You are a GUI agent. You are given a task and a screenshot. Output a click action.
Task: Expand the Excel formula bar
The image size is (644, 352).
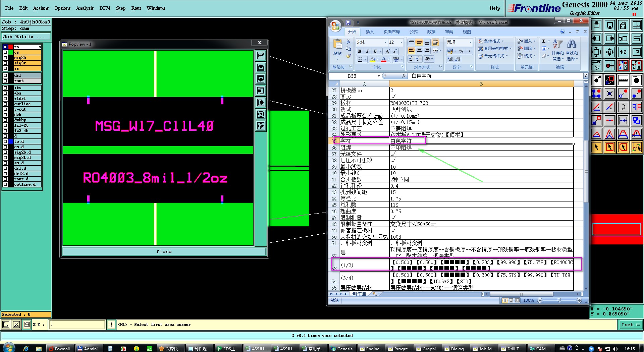(x=586, y=76)
